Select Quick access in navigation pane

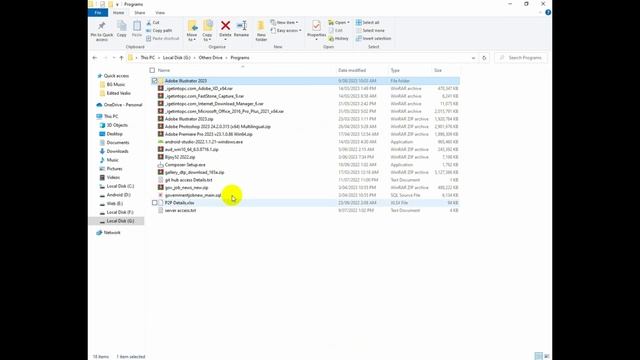point(116,76)
